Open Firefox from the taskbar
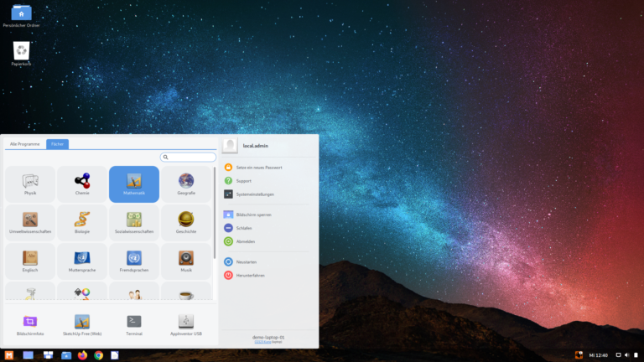644x362 pixels. point(82,355)
